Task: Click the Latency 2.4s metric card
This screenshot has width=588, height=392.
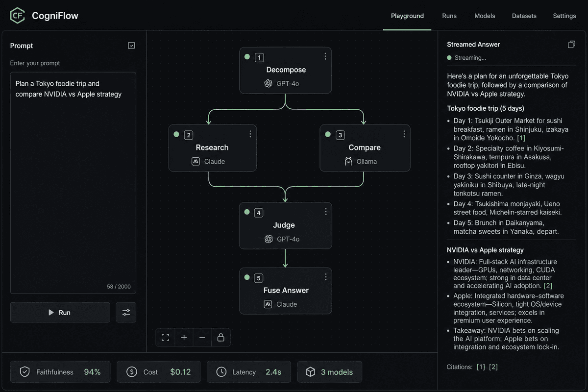Action: click(249, 372)
